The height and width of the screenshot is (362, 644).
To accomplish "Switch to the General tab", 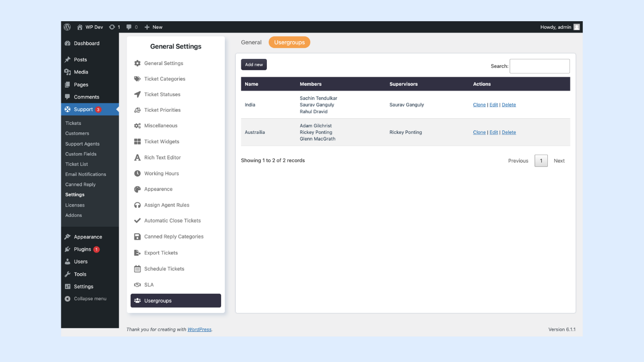I will click(251, 42).
